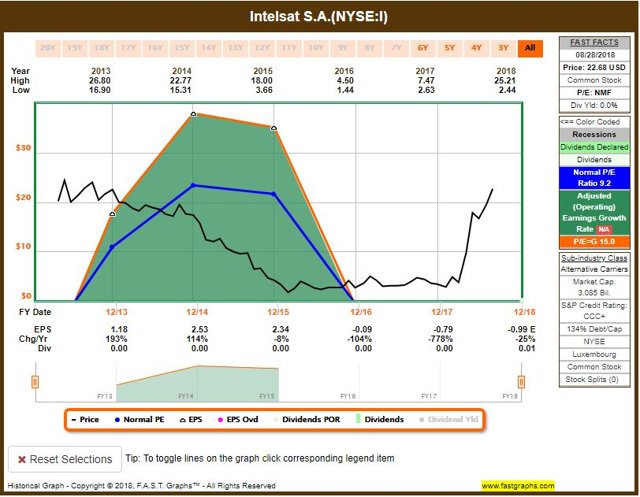
Task: Select the greyed 10Y range tab
Action: coord(316,48)
